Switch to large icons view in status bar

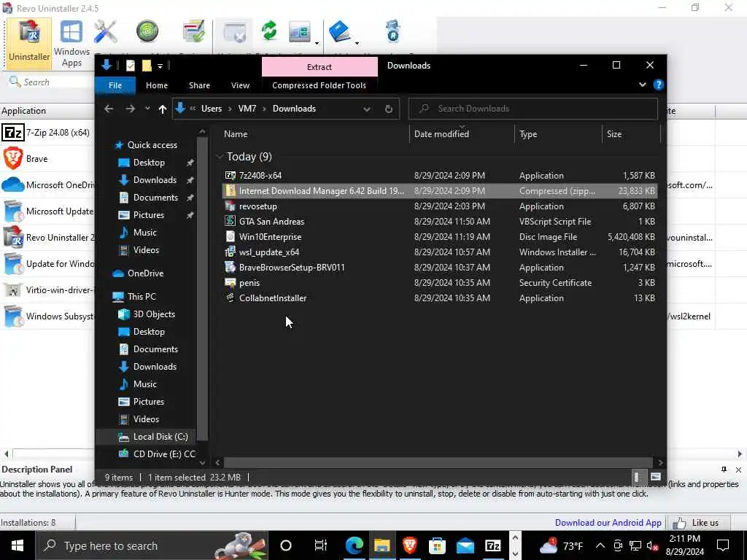pyautogui.click(x=656, y=477)
